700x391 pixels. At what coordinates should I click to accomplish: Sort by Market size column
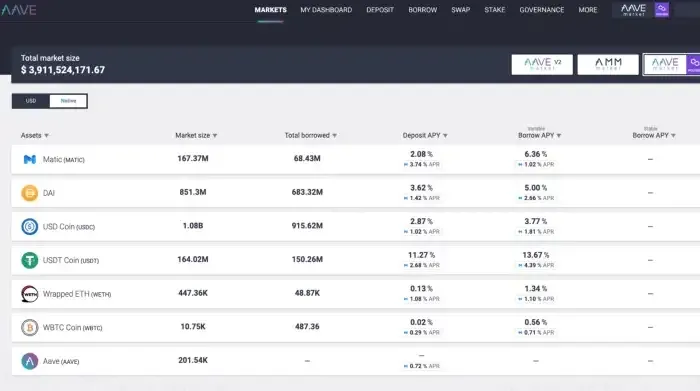point(196,135)
